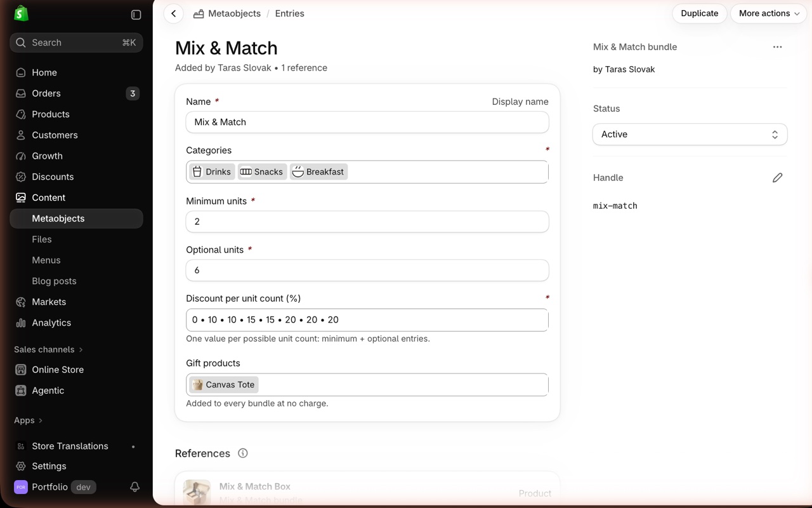Open the Agentic sales channel
Viewport: 812px width, 508px height.
point(48,391)
